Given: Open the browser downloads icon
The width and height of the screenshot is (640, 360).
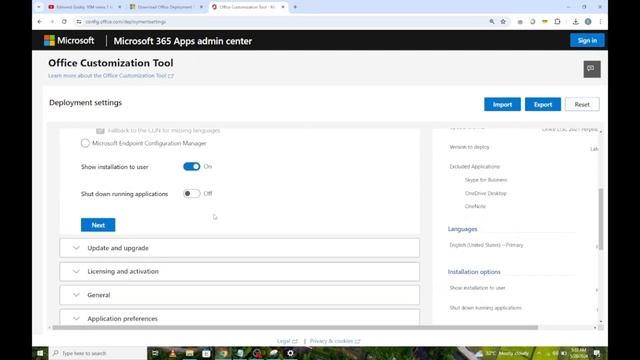Looking at the screenshot, I should click(576, 22).
